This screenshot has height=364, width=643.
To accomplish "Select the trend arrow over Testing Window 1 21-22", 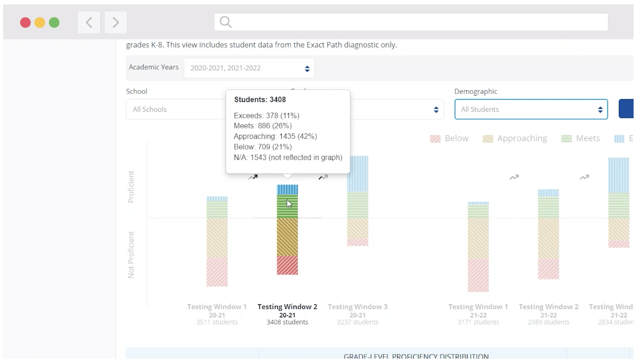I will (514, 177).
